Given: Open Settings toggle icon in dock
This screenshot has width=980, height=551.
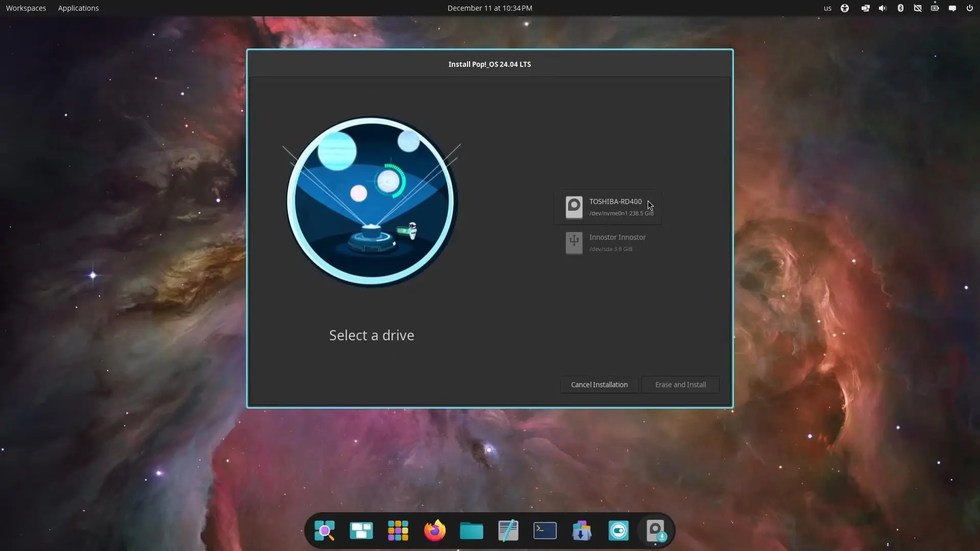Looking at the screenshot, I should 619,531.
